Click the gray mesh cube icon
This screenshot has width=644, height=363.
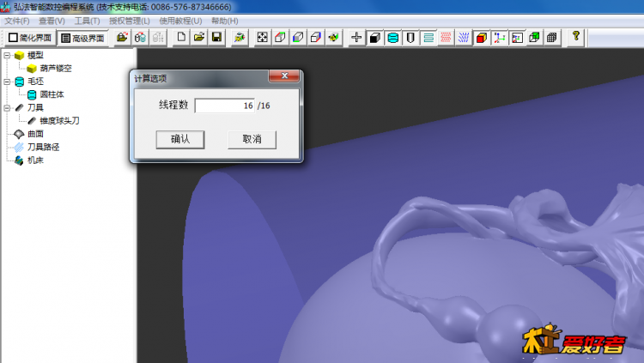tap(552, 38)
